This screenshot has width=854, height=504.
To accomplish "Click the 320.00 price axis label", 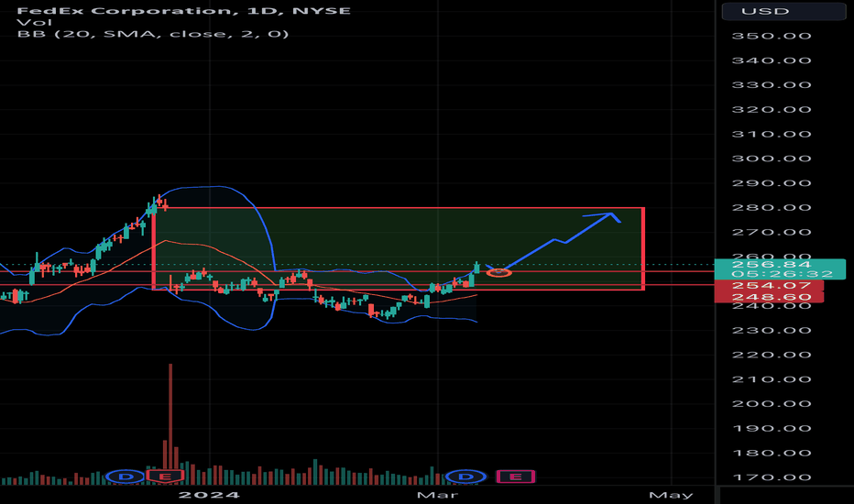I will coord(772,110).
